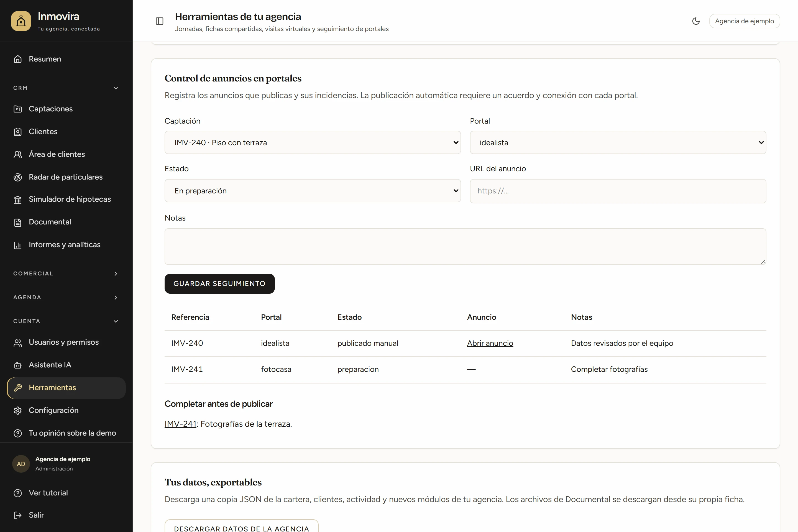
Task: Open Captaciones folder icon
Action: click(18, 109)
